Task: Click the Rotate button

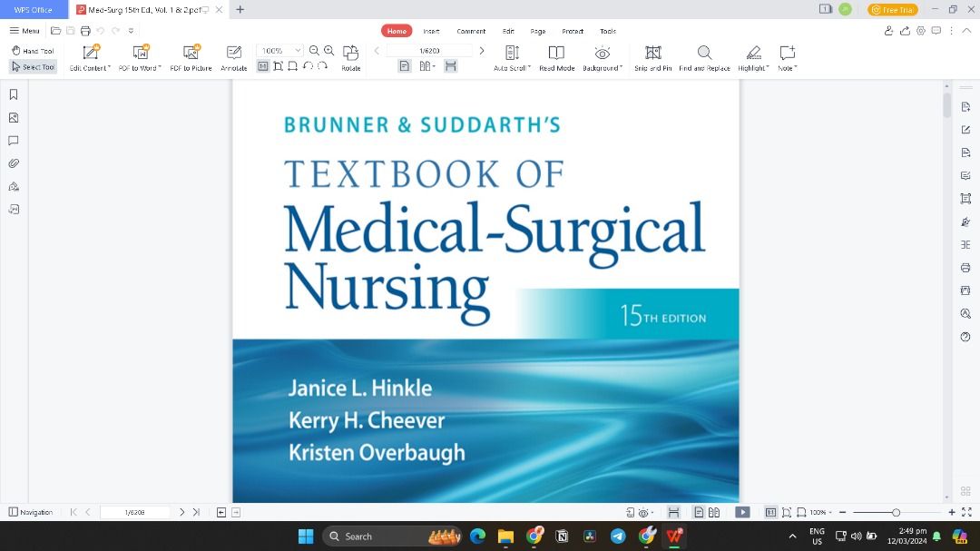Action: pyautogui.click(x=350, y=58)
